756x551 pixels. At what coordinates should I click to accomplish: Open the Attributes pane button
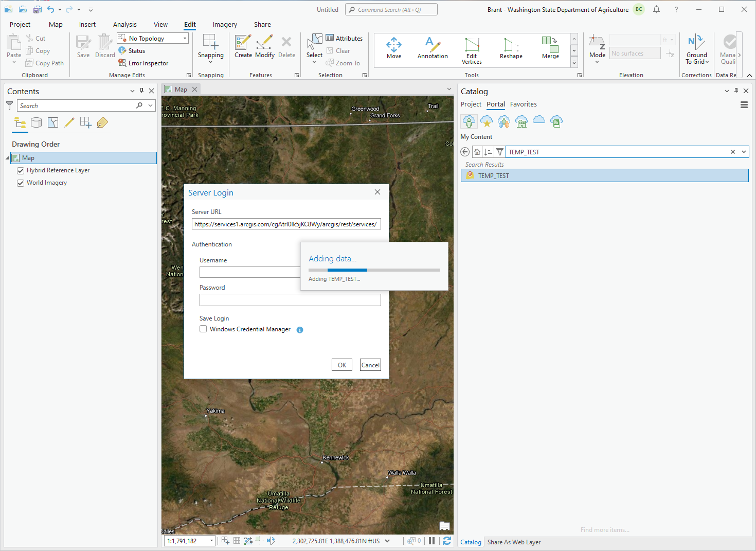(x=344, y=38)
